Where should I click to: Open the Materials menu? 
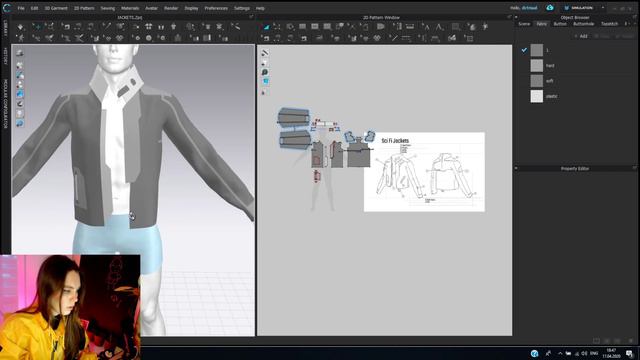pos(130,8)
